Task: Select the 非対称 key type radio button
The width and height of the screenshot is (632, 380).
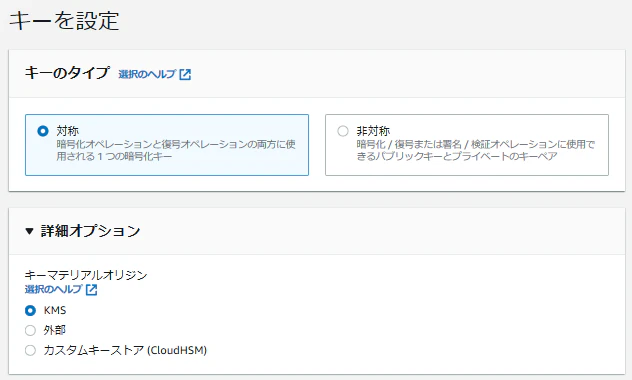Action: 343,131
